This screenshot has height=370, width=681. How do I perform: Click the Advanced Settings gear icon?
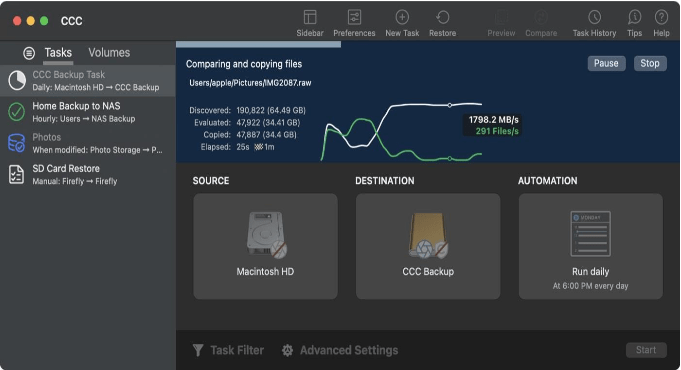point(287,350)
